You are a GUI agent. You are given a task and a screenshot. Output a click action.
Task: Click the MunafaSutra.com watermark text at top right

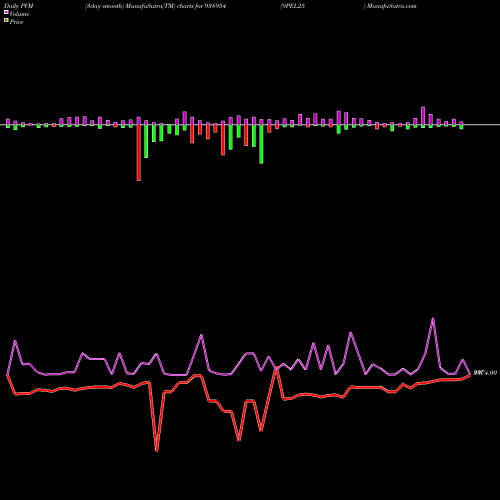pyautogui.click(x=391, y=6)
